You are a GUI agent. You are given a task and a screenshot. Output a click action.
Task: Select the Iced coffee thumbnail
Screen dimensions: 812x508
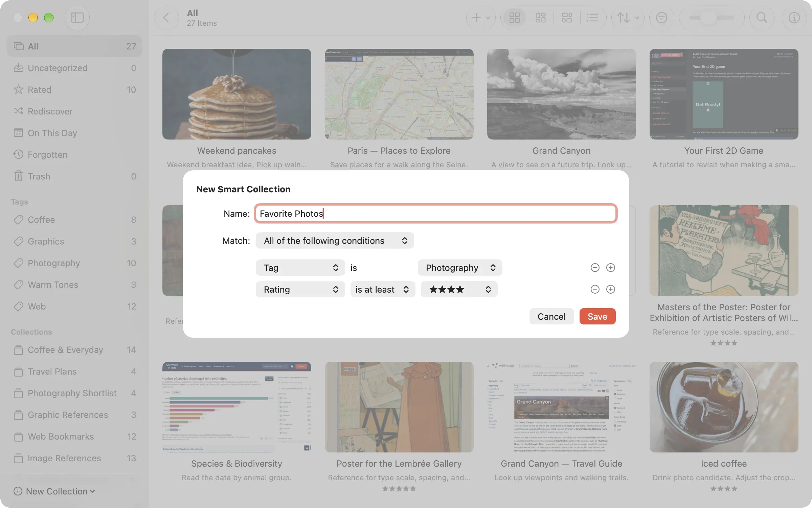(724, 407)
